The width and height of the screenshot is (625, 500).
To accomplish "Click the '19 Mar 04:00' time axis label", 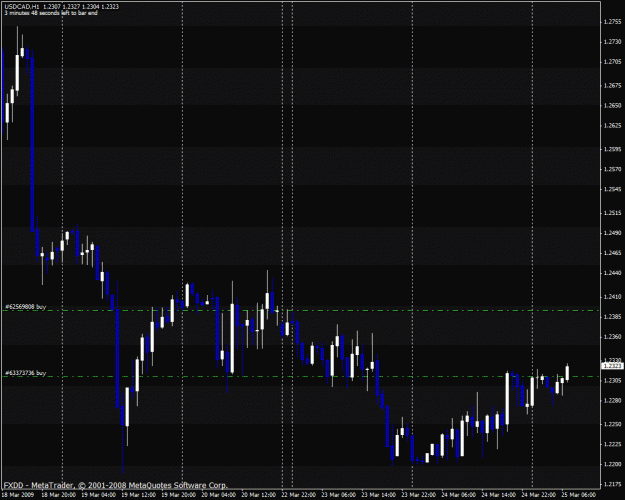I will (x=98, y=495).
